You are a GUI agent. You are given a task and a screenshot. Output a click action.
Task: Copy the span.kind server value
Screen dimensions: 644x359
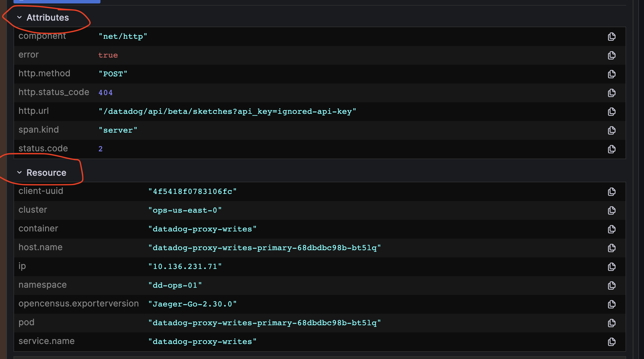click(611, 130)
